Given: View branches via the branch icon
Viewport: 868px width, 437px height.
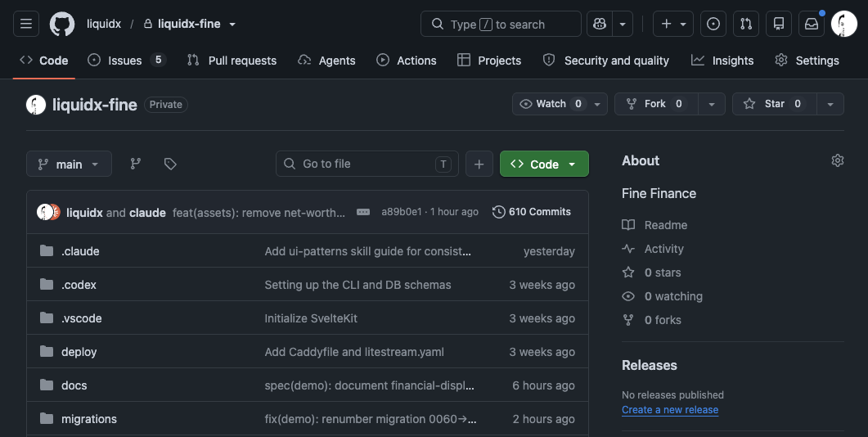Looking at the screenshot, I should (136, 164).
